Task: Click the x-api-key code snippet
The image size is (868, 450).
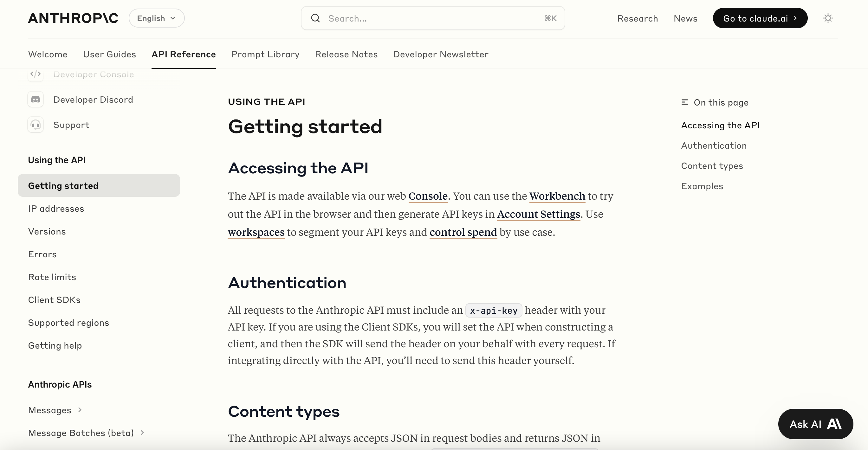Action: coord(494,310)
